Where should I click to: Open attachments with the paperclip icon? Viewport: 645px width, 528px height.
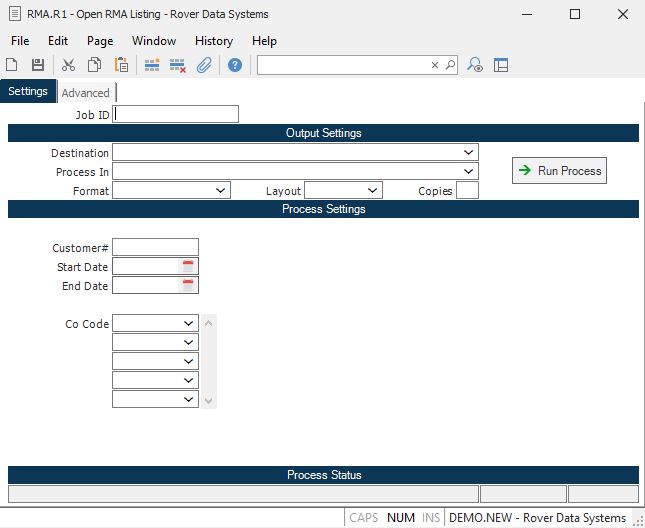click(204, 65)
